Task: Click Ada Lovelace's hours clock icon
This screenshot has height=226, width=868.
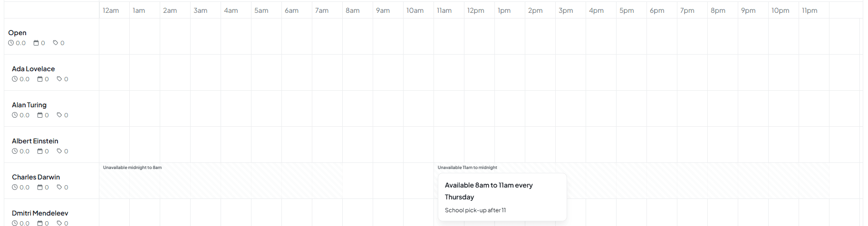Action: point(15,79)
